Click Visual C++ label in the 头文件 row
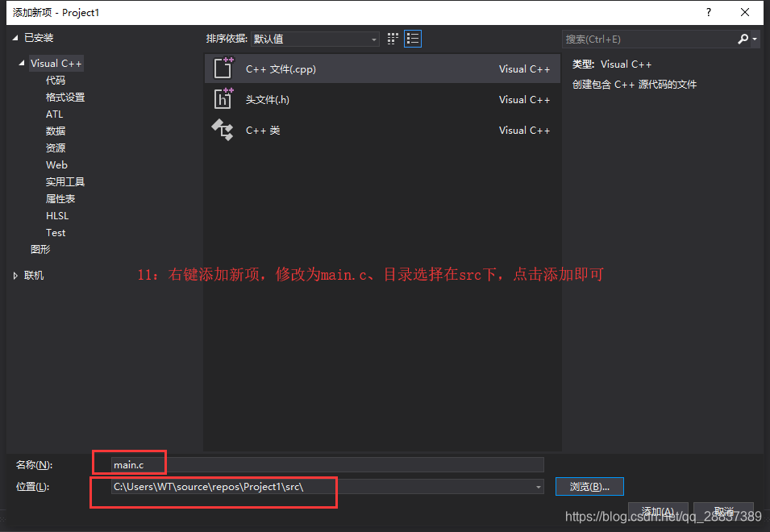Screen dimensions: 770x532 [524, 100]
